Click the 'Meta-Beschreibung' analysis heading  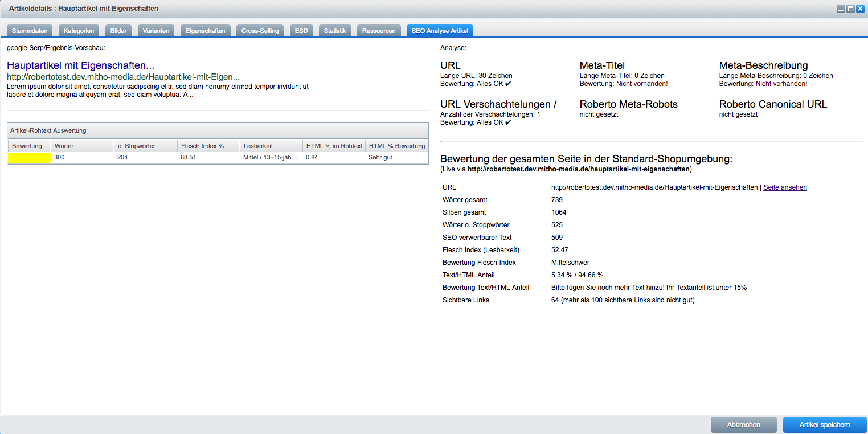763,65
